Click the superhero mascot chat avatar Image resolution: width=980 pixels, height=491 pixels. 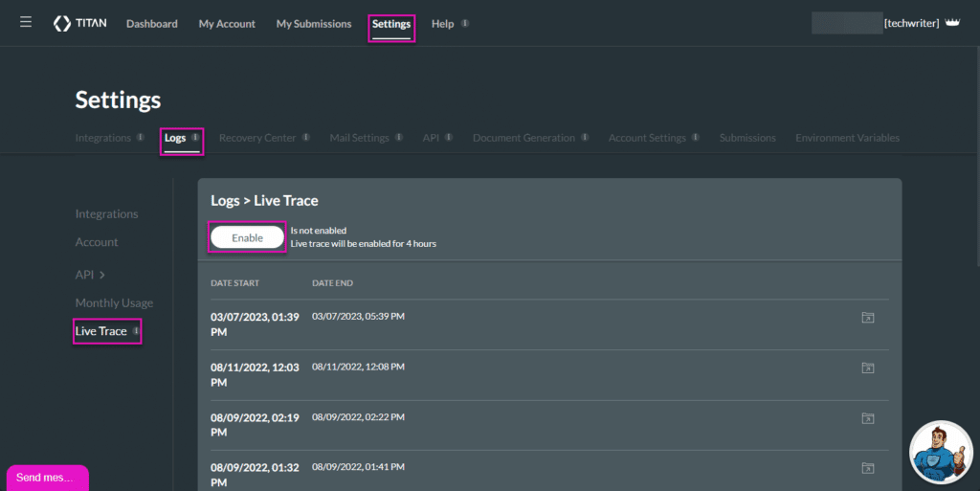(941, 452)
